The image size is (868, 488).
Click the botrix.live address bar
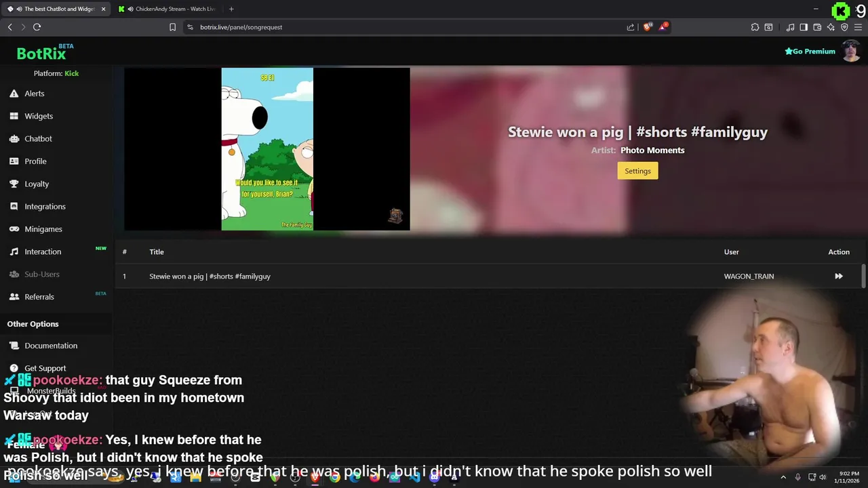[407, 27]
